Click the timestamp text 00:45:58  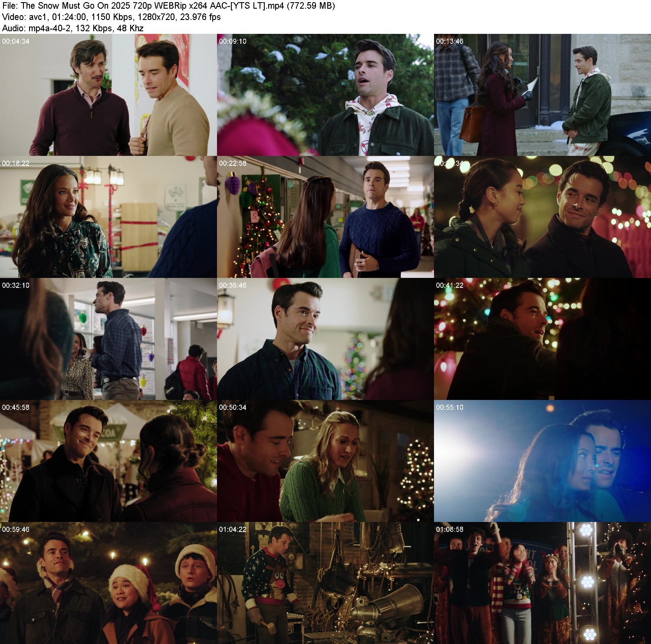16,407
